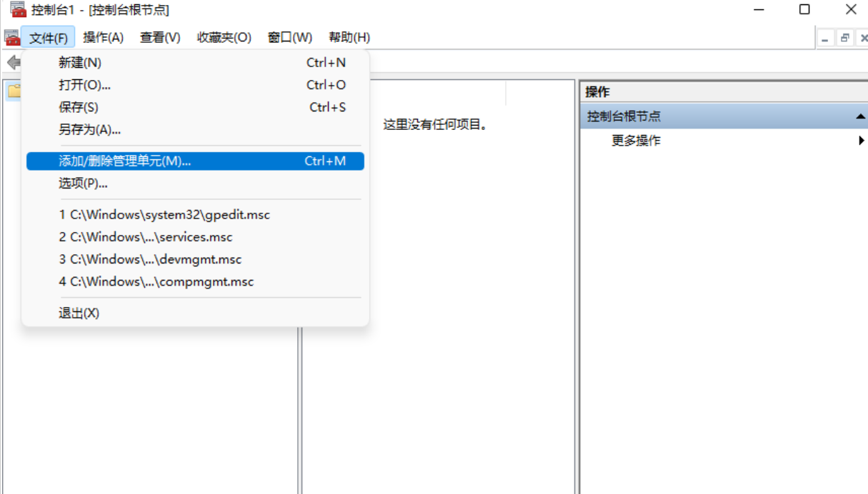Viewport: 868px width, 494px height.
Task: Open 选项(P)... from File menu
Action: point(83,183)
